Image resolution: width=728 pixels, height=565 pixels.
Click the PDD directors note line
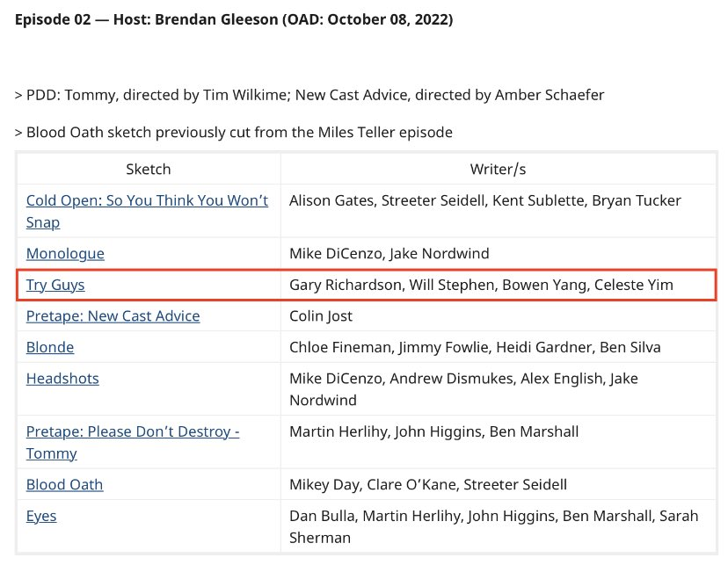(x=309, y=95)
